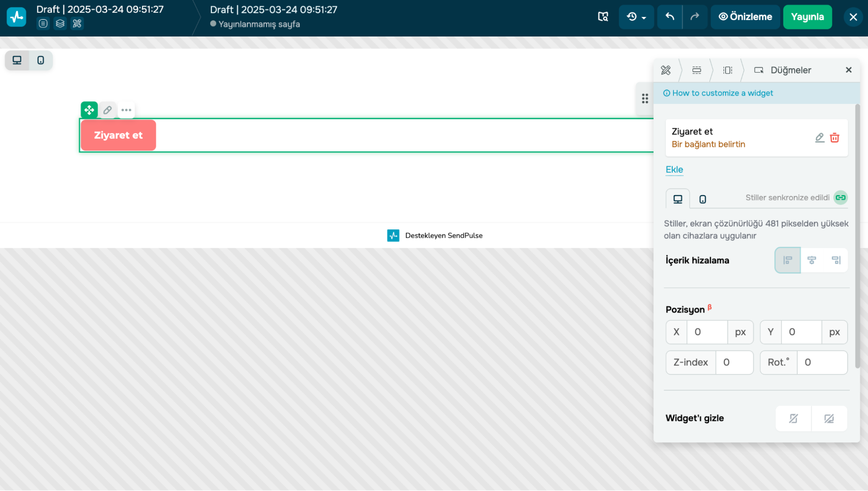This screenshot has width=868, height=491.
Task: Click the Yayınla button
Action: tap(807, 17)
